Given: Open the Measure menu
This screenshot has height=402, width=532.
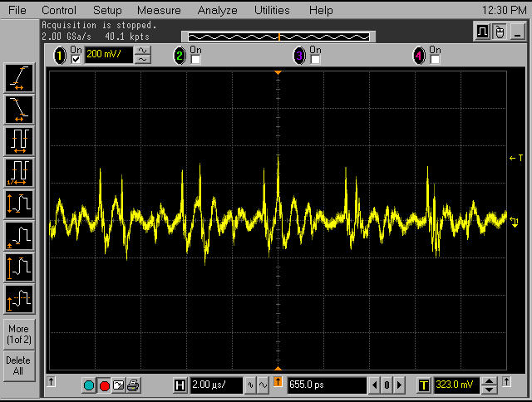Looking at the screenshot, I should click(159, 11).
